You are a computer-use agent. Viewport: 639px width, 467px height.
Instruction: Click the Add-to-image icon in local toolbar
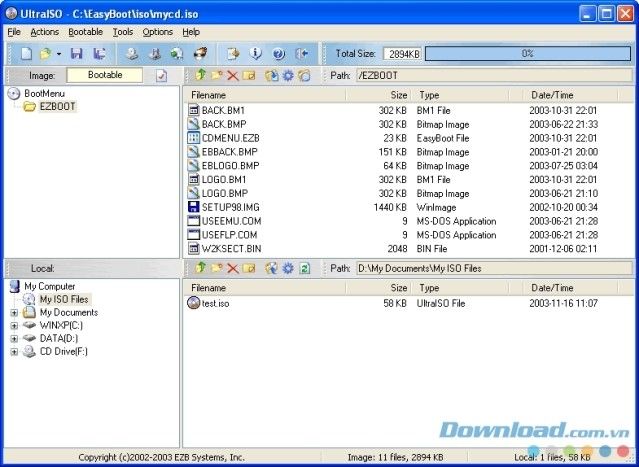[271, 268]
